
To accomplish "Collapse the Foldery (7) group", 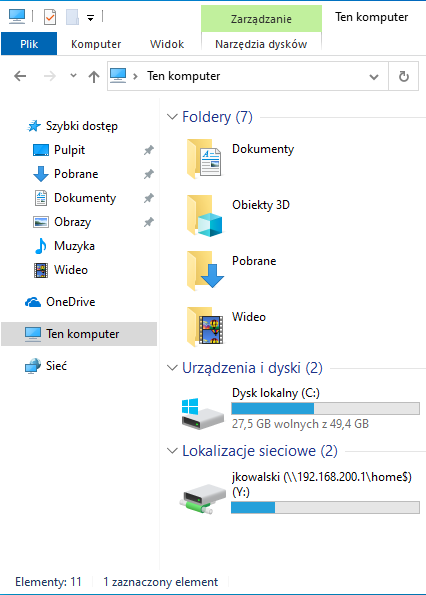I will pyautogui.click(x=172, y=117).
